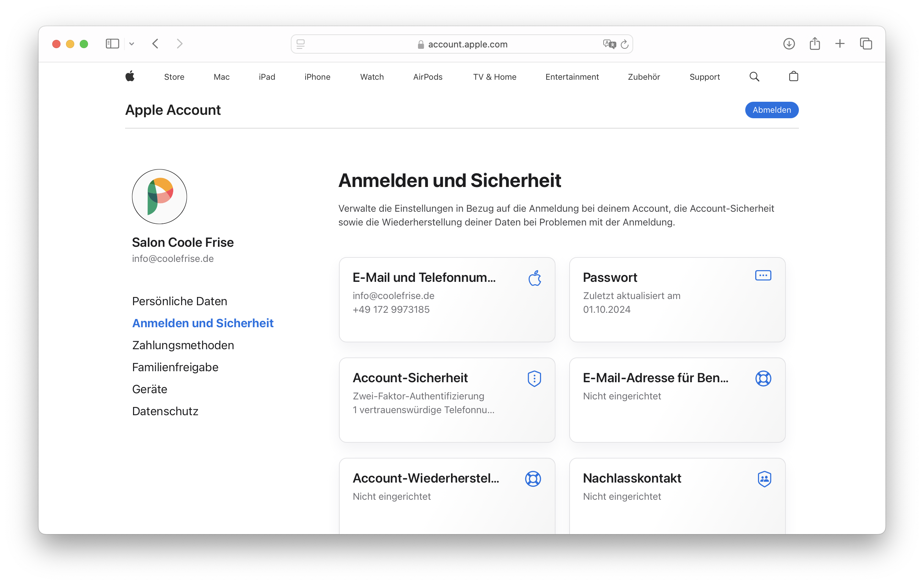Click the Apple icon in E-Mail card

pos(534,278)
